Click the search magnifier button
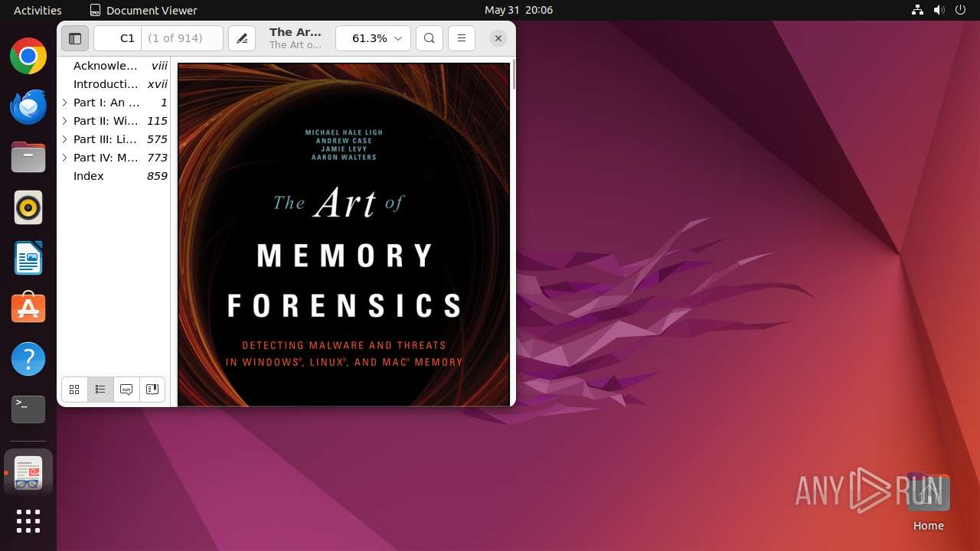This screenshot has height=551, width=980. [430, 38]
